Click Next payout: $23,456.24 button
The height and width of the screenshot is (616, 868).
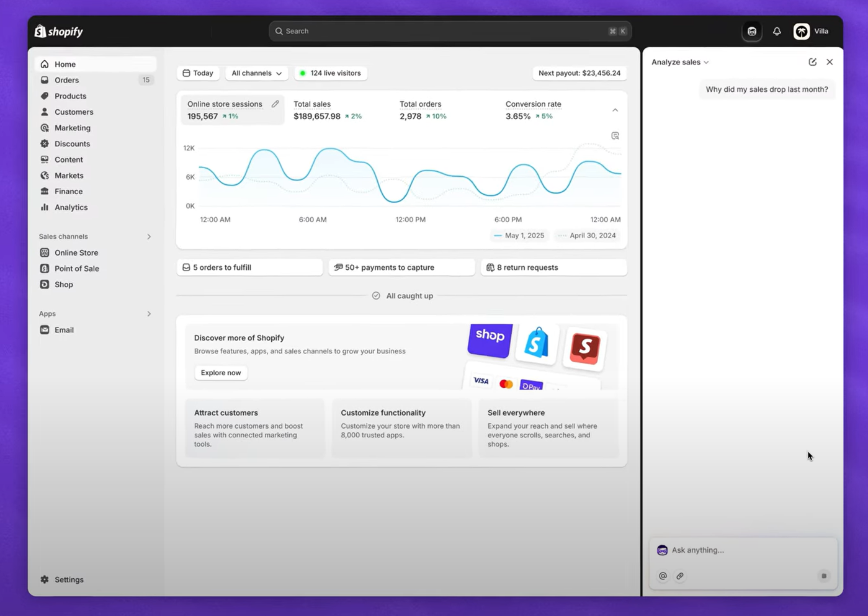[x=579, y=73]
